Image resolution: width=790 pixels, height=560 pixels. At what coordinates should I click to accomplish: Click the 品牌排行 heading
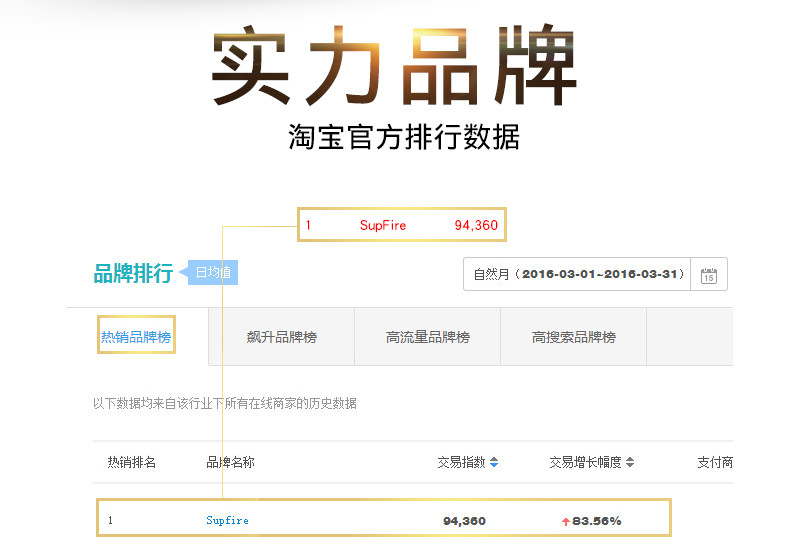coord(134,273)
